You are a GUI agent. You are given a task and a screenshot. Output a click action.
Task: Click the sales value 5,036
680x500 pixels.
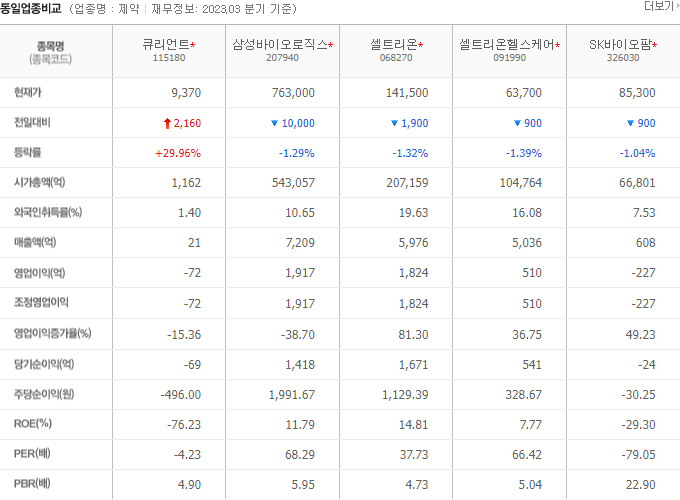point(527,243)
